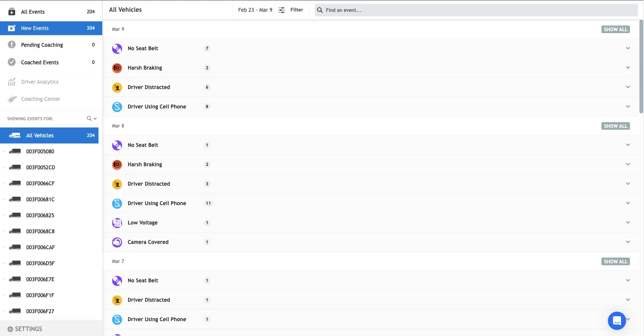Screen dimensions: 644x336
Task: Click the All Events play icon
Action: 12,12
